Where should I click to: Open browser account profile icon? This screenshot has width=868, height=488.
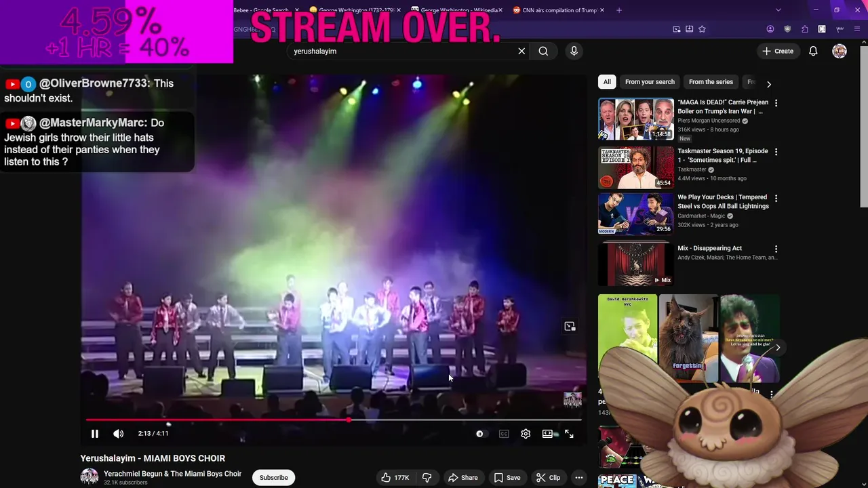click(x=770, y=29)
